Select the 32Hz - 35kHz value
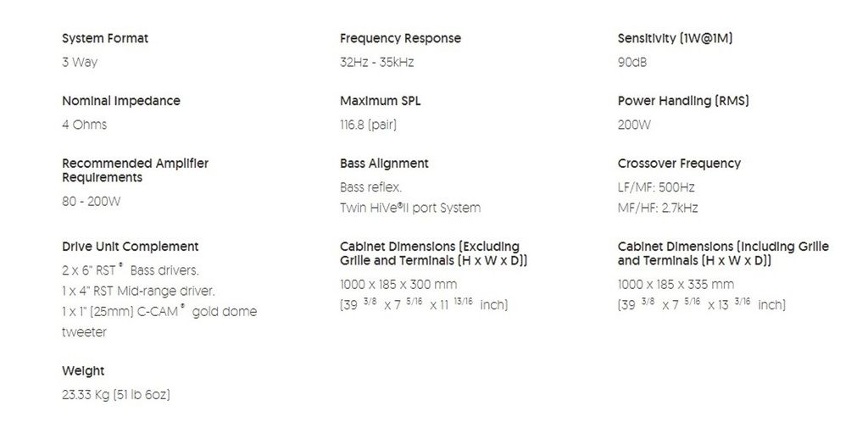 (376, 63)
